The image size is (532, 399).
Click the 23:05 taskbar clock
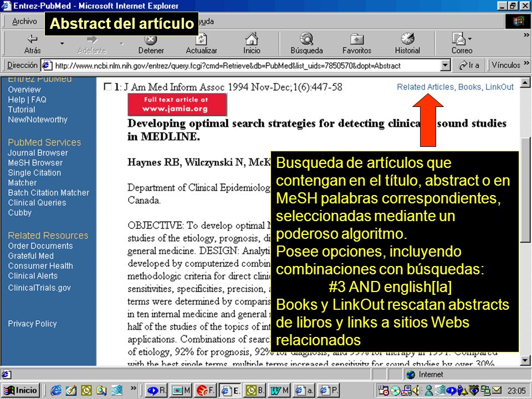click(x=516, y=391)
